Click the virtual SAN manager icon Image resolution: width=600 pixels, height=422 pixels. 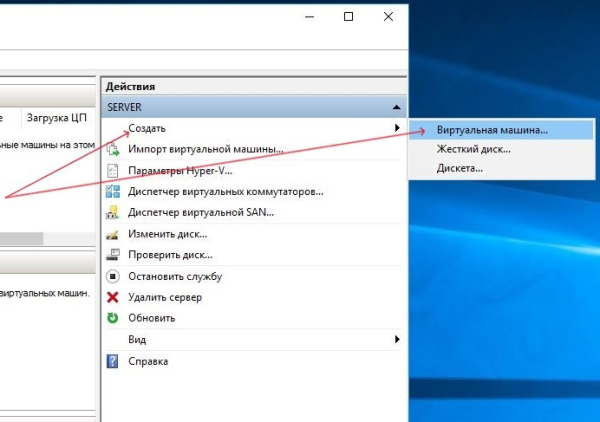pos(112,212)
